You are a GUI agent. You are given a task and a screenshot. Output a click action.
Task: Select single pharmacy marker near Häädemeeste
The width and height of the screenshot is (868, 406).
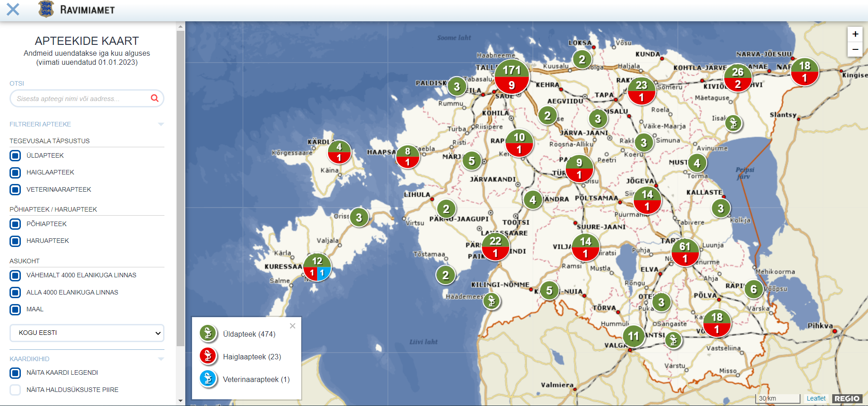(x=492, y=300)
